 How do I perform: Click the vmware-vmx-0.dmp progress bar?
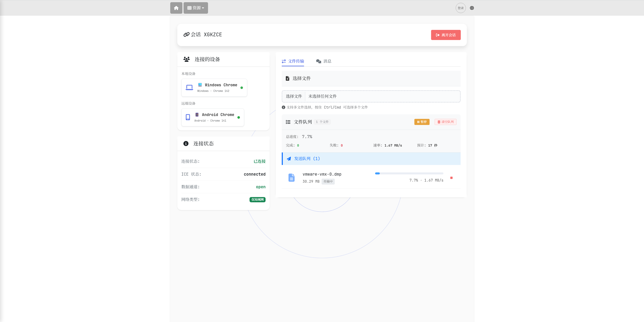coord(409,173)
